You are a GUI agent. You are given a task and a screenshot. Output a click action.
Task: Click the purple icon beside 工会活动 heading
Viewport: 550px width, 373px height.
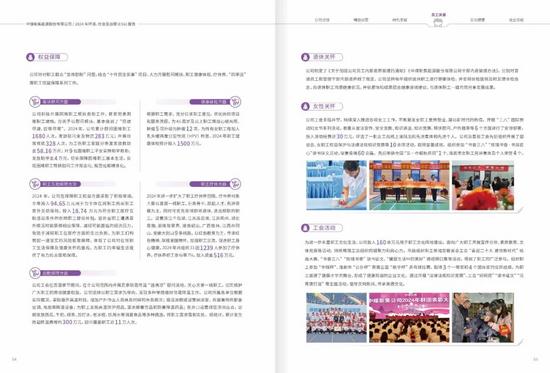point(305,228)
